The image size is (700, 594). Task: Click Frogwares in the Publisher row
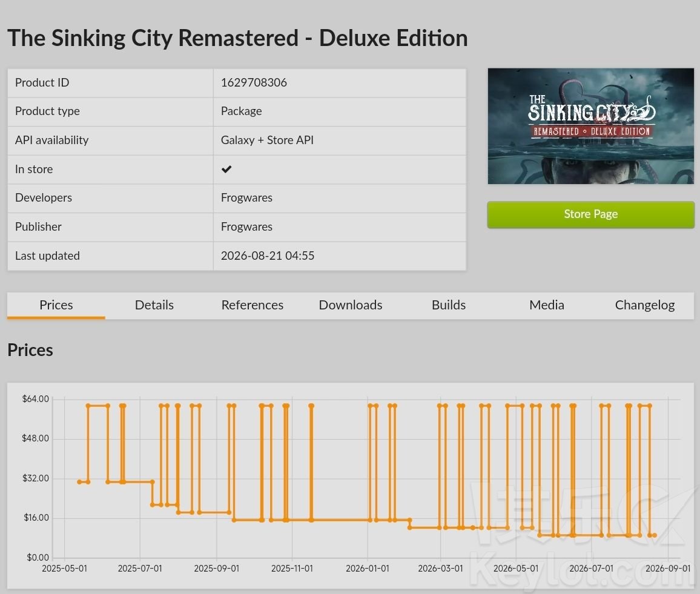(246, 226)
